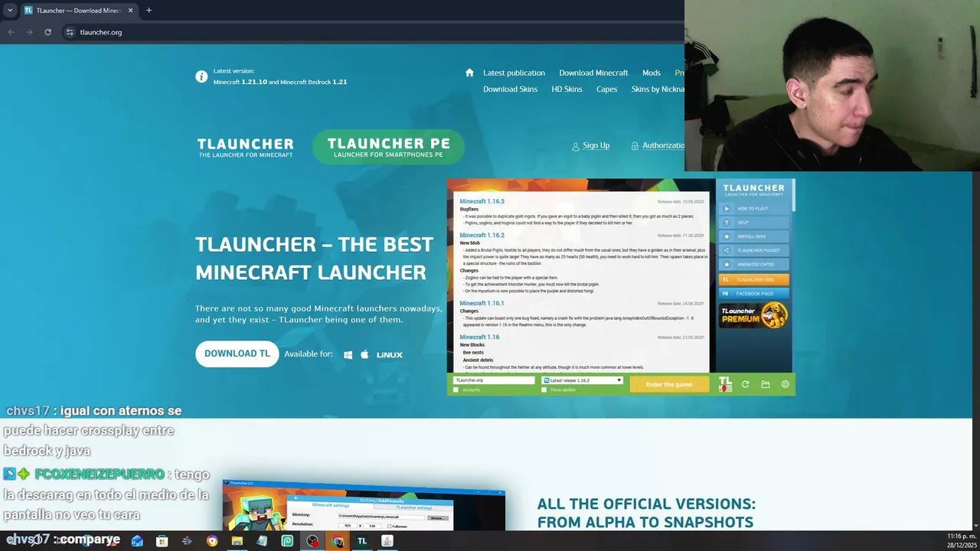Open Microsoft Store from the taskbar

coord(162,541)
